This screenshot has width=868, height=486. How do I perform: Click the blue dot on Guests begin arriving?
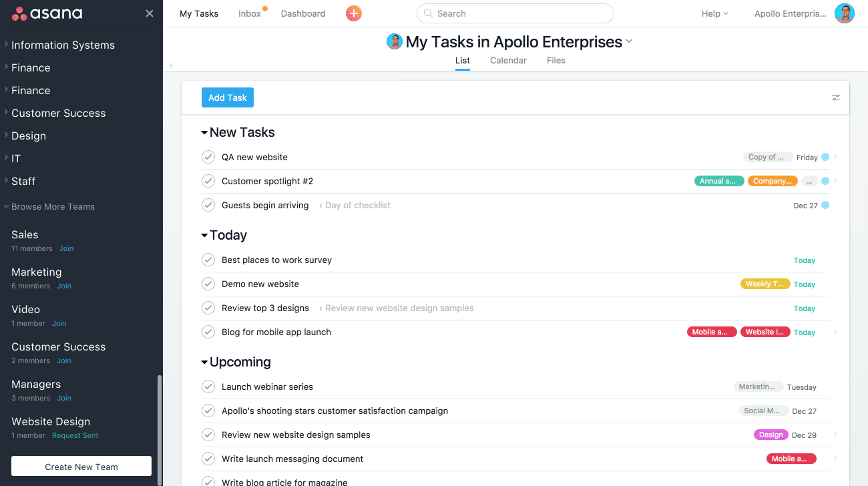coord(825,205)
